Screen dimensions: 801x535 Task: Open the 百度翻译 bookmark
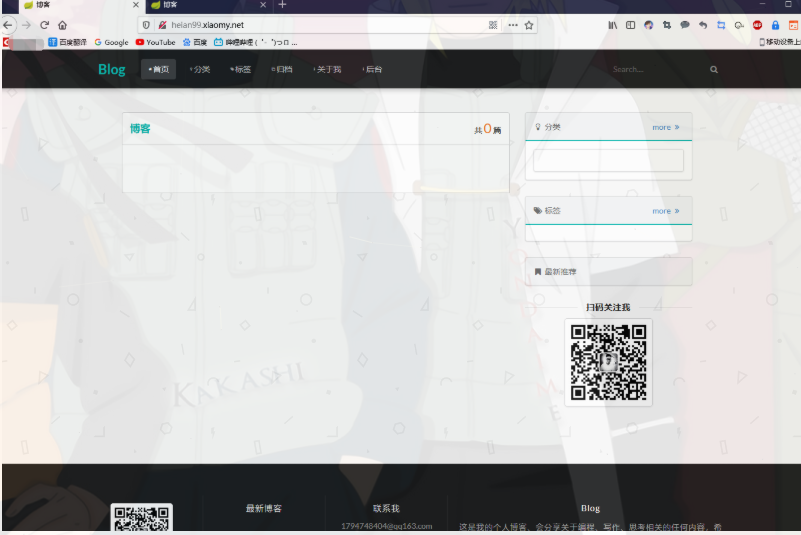pyautogui.click(x=67, y=42)
